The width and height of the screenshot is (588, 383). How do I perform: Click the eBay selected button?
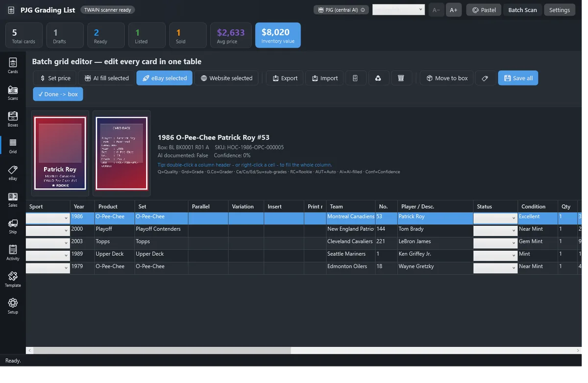(165, 78)
